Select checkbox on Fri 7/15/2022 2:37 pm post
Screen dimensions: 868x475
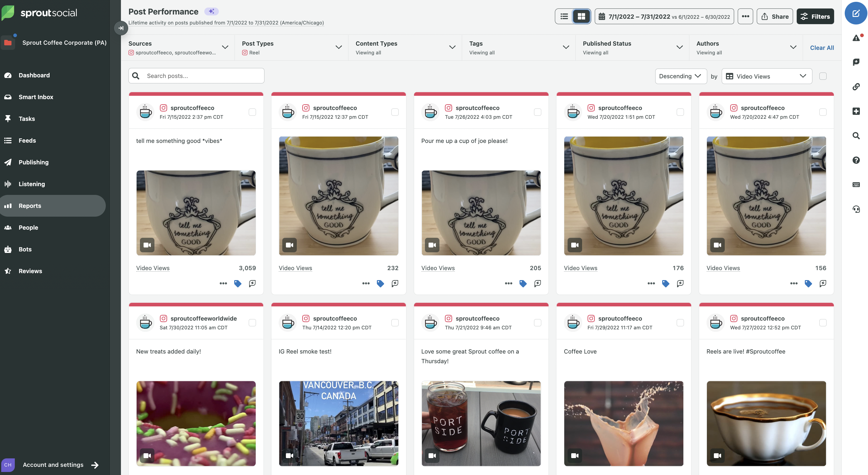pyautogui.click(x=252, y=112)
